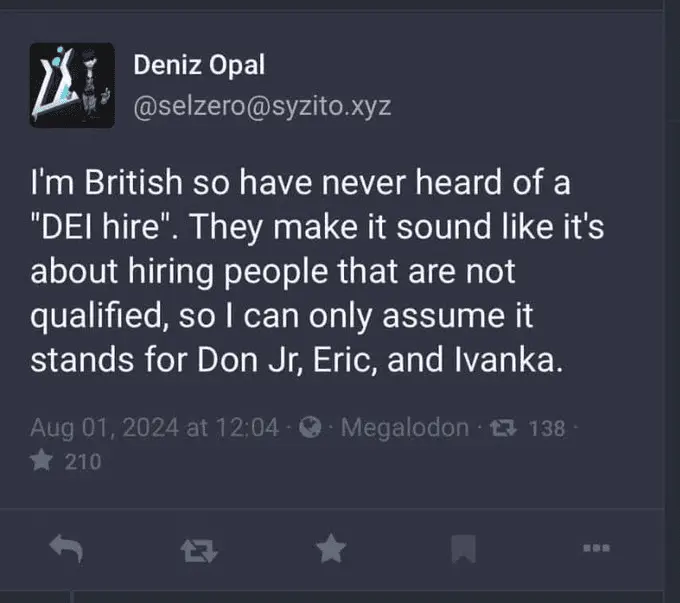Reply to Deniz Opal's post
This screenshot has height=603, width=680.
pyautogui.click(x=65, y=548)
